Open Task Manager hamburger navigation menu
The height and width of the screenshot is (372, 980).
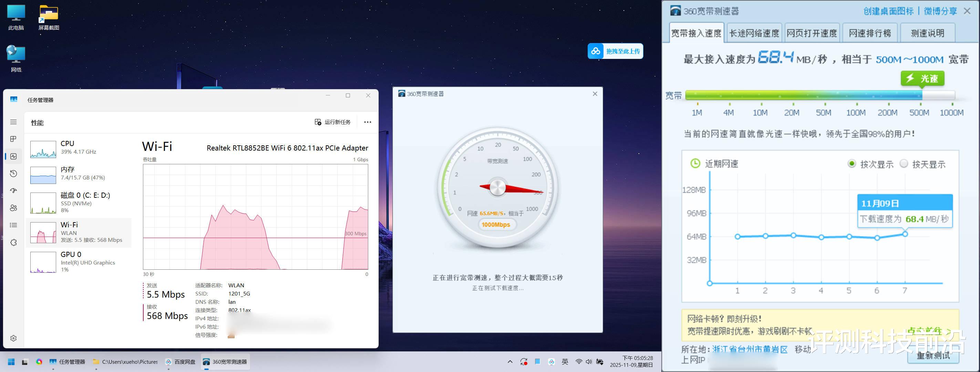tap(13, 122)
